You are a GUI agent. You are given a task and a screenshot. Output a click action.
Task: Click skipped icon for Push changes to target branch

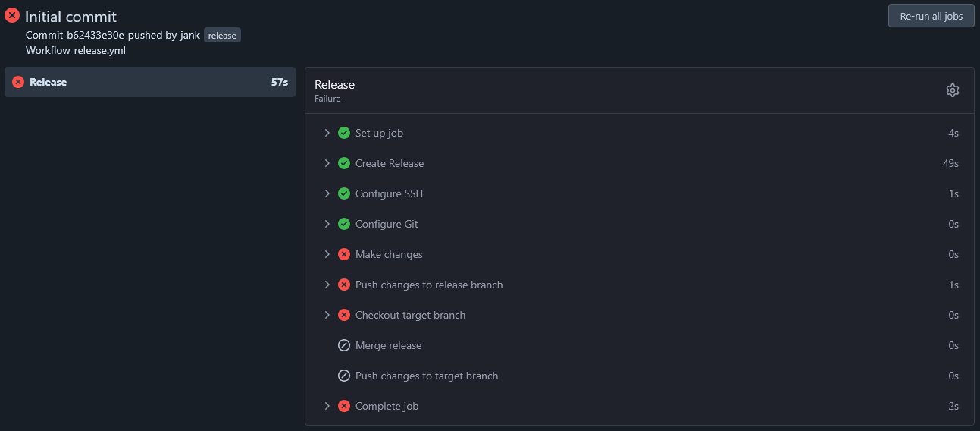click(344, 376)
